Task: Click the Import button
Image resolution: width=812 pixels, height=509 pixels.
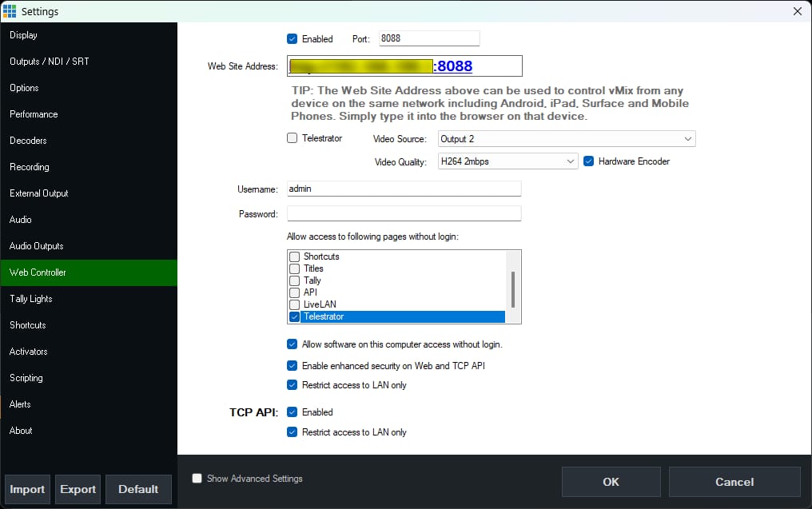Action: (27, 489)
